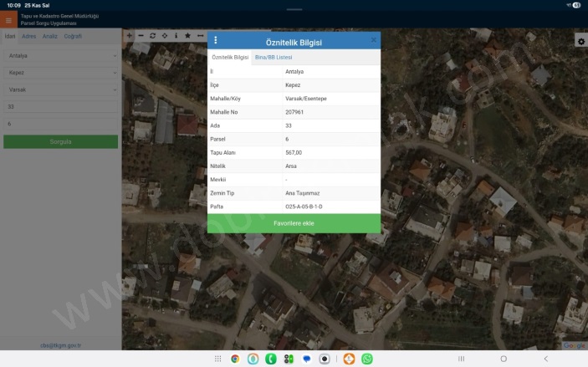Image resolution: width=588 pixels, height=367 pixels.
Task: Click the Ada input field containing 33
Action: (x=60, y=107)
